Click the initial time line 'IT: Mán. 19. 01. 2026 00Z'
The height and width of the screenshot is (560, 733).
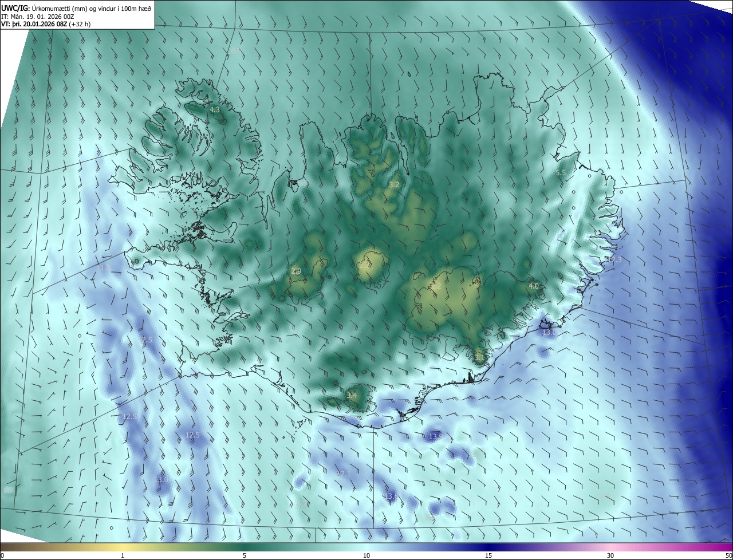pos(38,17)
